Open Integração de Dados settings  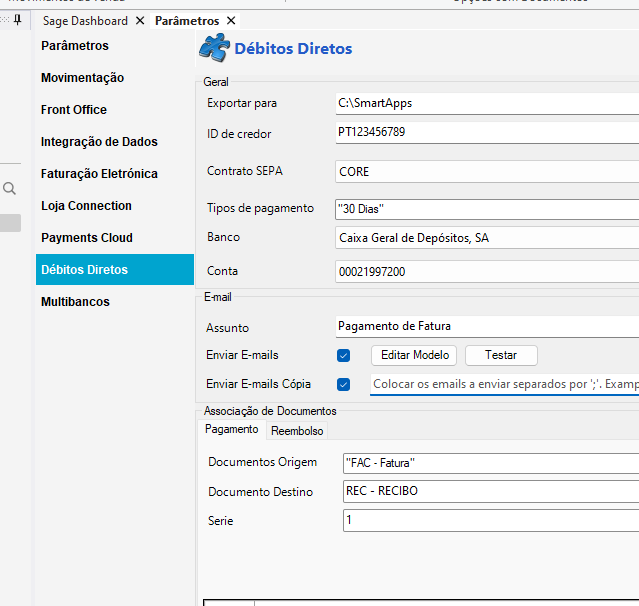pos(99,142)
